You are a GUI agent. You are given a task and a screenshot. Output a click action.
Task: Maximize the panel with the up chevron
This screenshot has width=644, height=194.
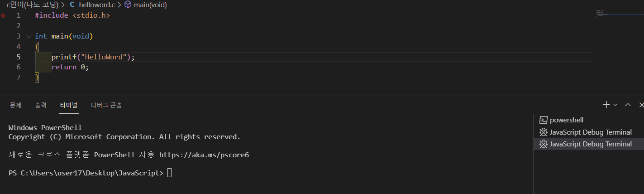[628, 105]
